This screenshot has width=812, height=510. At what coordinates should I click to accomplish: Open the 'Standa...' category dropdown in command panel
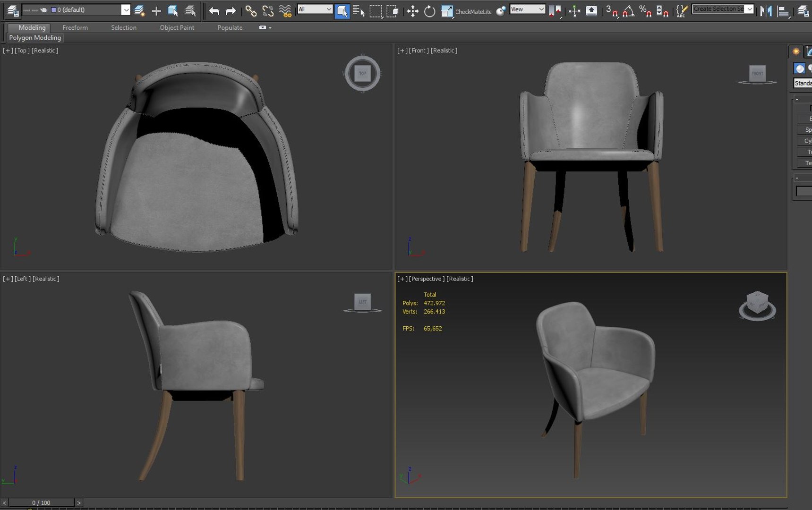(803, 83)
